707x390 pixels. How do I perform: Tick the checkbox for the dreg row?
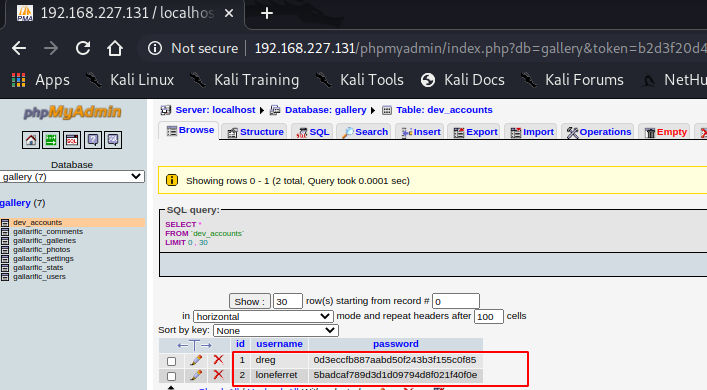tap(171, 361)
